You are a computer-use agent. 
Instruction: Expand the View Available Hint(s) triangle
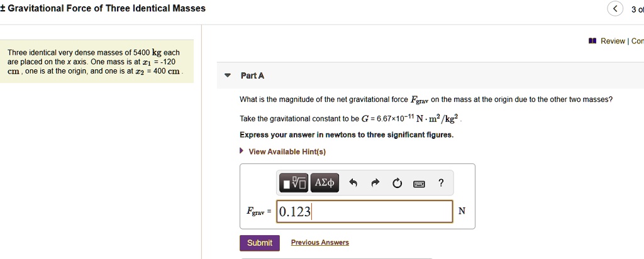pos(242,152)
